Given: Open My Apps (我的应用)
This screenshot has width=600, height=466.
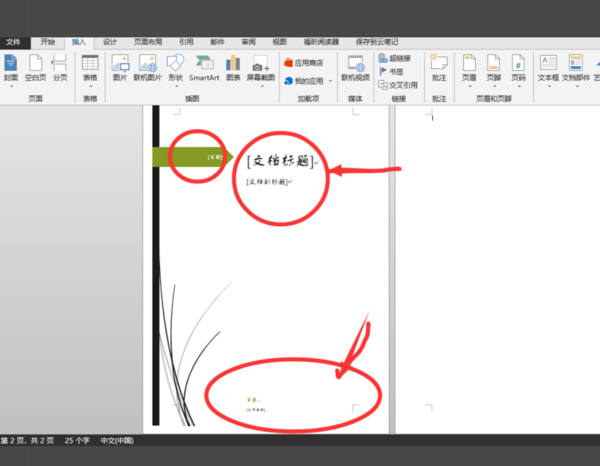Looking at the screenshot, I should [304, 81].
